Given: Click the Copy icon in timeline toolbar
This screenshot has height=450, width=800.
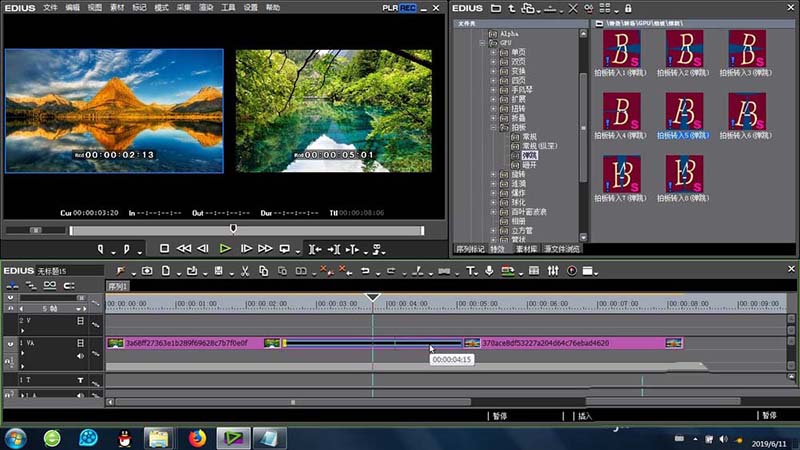Looking at the screenshot, I should (264, 271).
